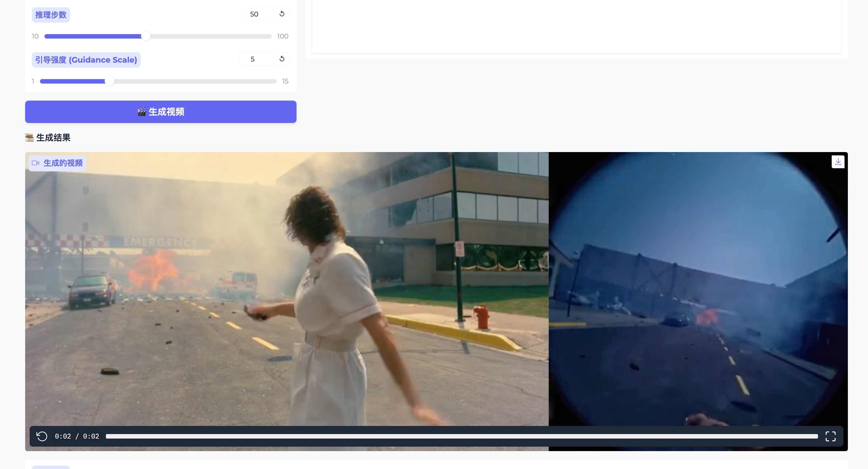Replay the generated video
The width and height of the screenshot is (868, 469).
pyautogui.click(x=42, y=436)
